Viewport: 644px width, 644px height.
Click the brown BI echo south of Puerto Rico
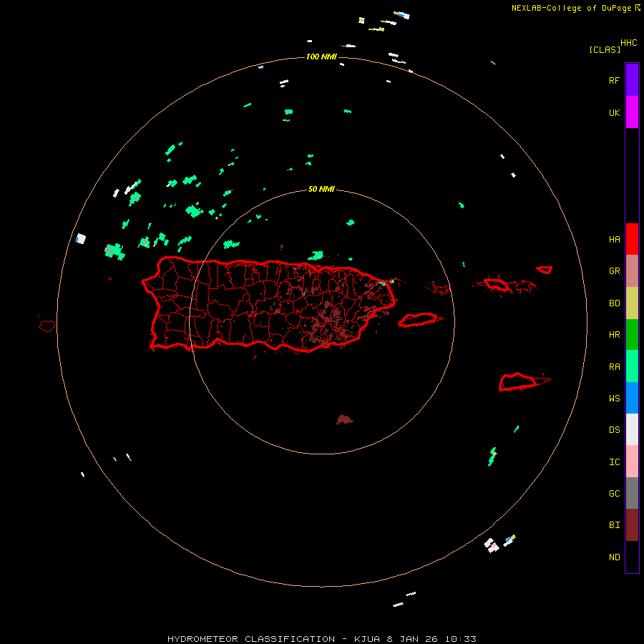point(344,419)
